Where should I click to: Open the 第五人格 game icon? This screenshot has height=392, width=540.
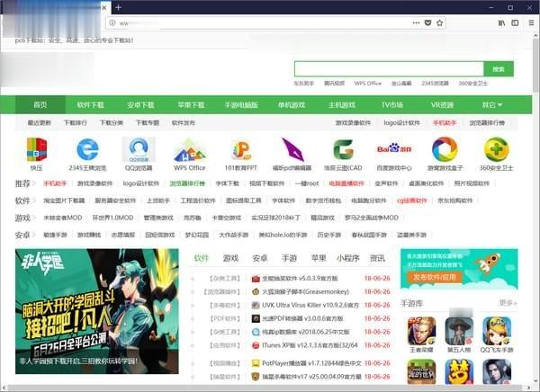(459, 331)
